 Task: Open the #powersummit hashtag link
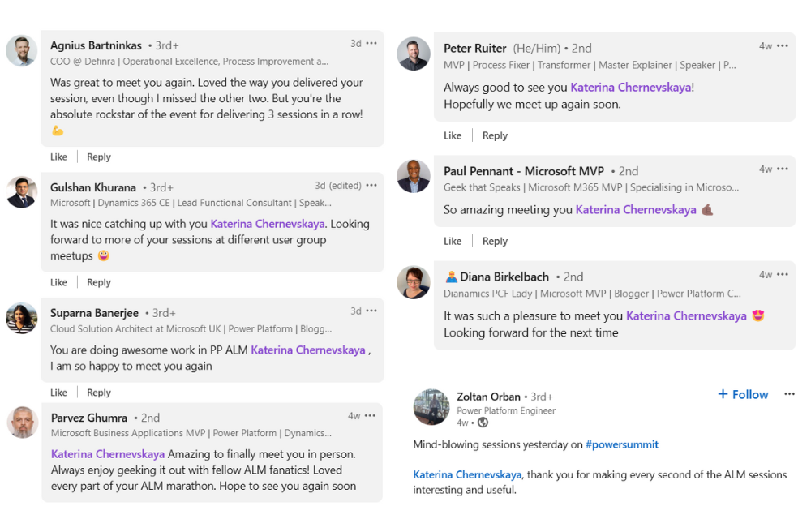[x=622, y=445]
